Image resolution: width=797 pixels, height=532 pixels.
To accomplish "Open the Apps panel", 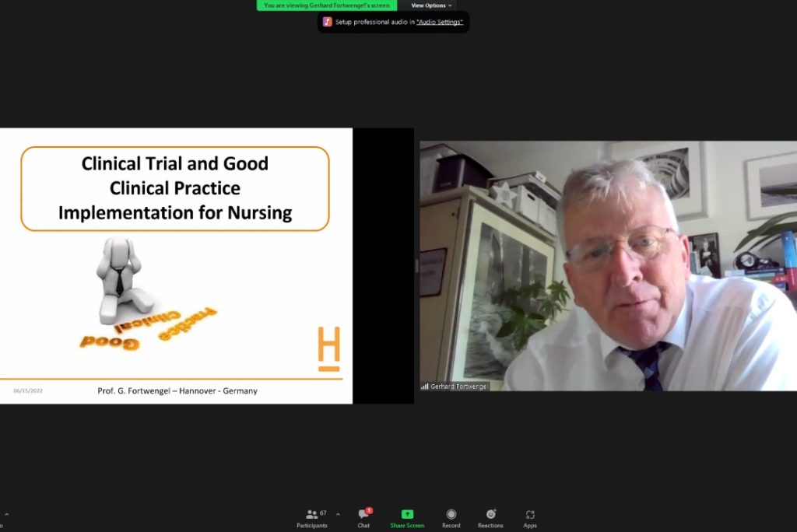I will coord(530,518).
